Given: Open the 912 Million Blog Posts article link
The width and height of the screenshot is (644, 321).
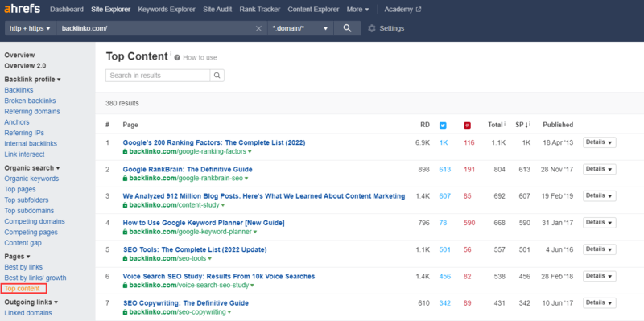Looking at the screenshot, I should 264,196.
